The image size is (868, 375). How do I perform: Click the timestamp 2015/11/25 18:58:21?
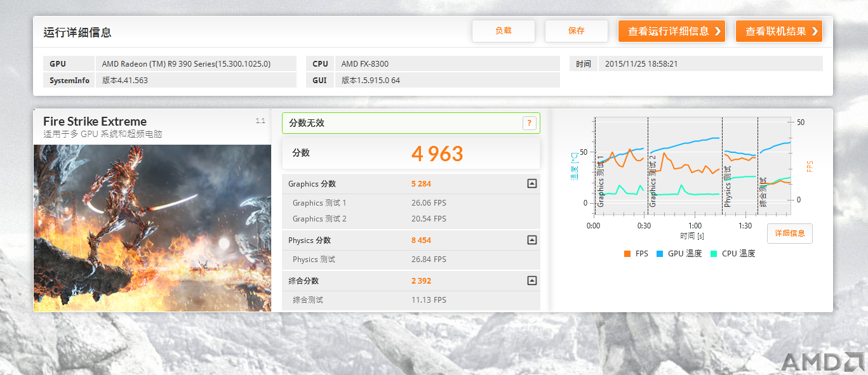[x=641, y=64]
